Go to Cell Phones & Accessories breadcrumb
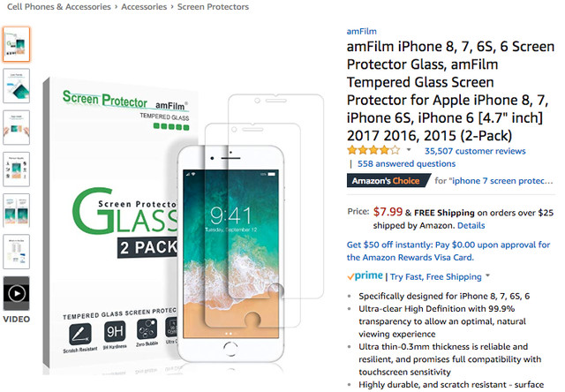The width and height of the screenshot is (565, 392). tap(59, 7)
